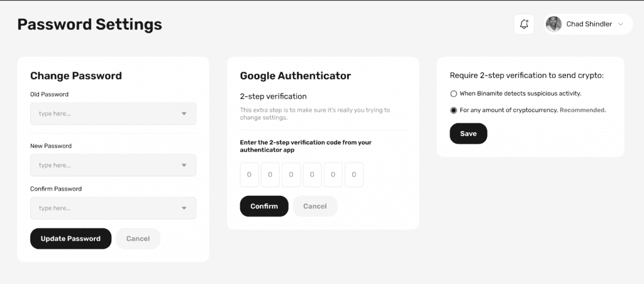This screenshot has height=284, width=644.
Task: Select 'When Binamite detects suspicious activity' option
Action: (453, 94)
